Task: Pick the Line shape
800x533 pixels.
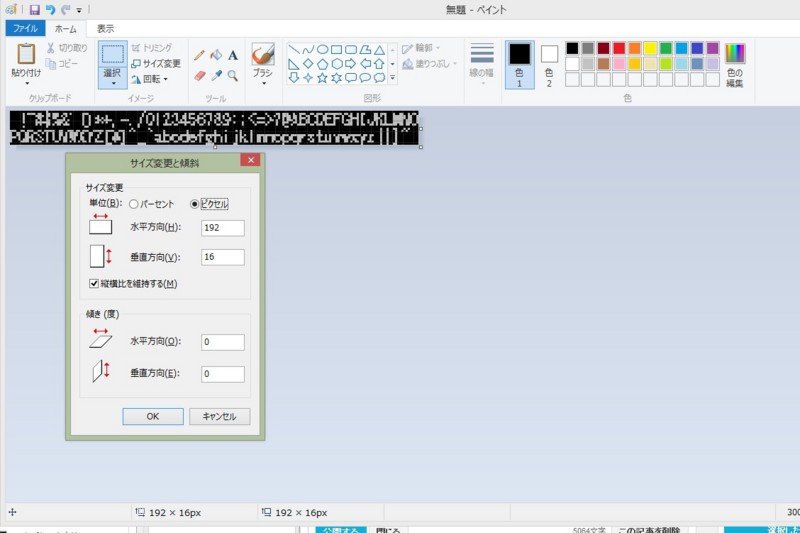Action: pyautogui.click(x=294, y=50)
